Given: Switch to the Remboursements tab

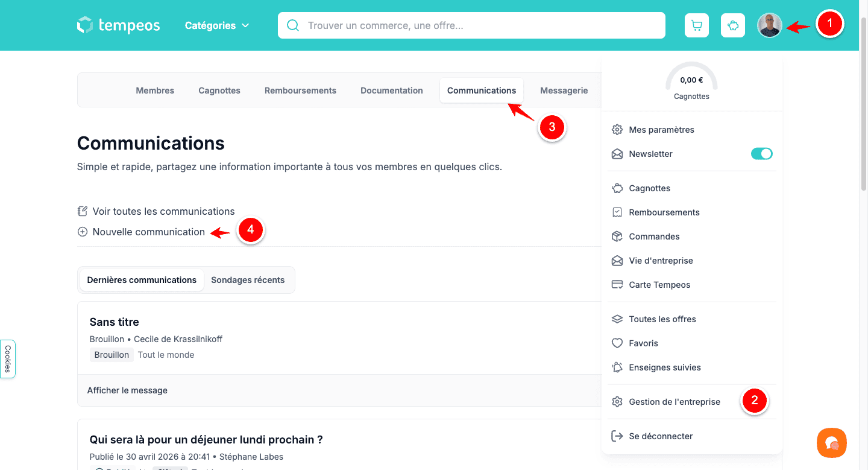Looking at the screenshot, I should 300,91.
